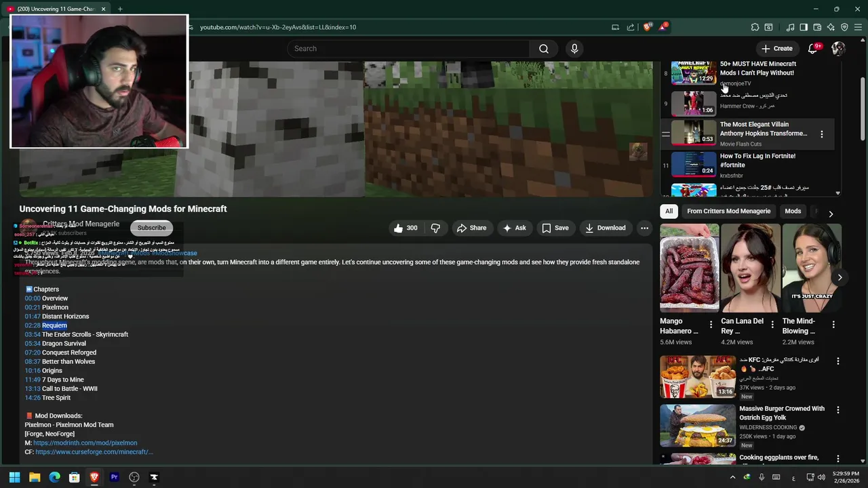Close the Uncovering 11 Game-Changing tab

click(104, 9)
